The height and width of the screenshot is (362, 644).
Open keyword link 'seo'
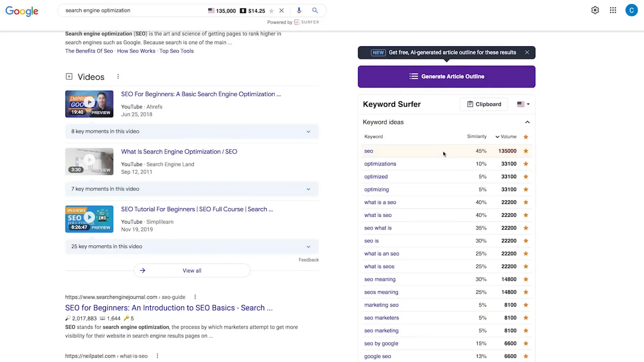coord(369,151)
